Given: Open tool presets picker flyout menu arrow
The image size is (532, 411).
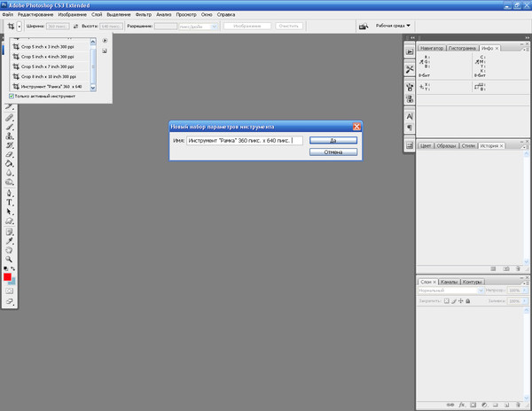Looking at the screenshot, I should coord(105,41).
